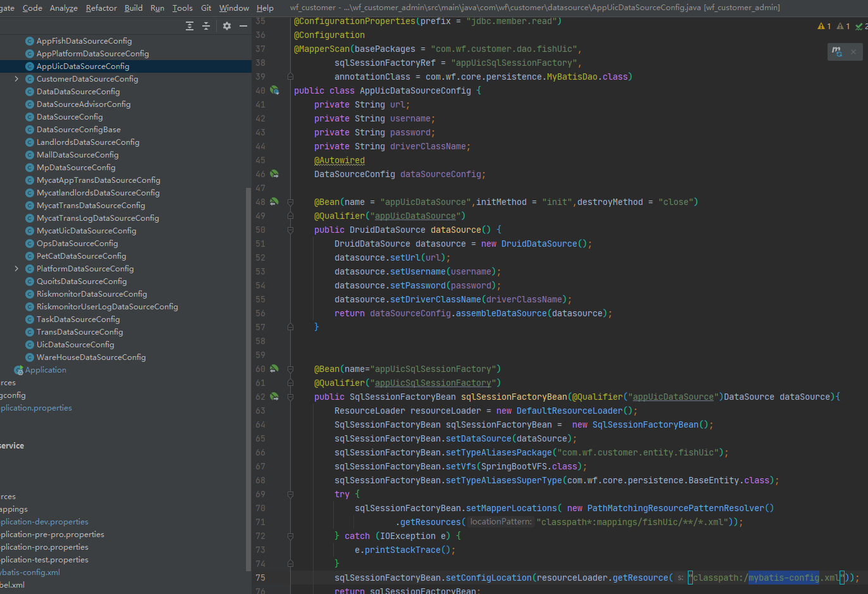The height and width of the screenshot is (594, 868).
Task: Load Maven changes floating icon
Action: pyautogui.click(x=837, y=52)
